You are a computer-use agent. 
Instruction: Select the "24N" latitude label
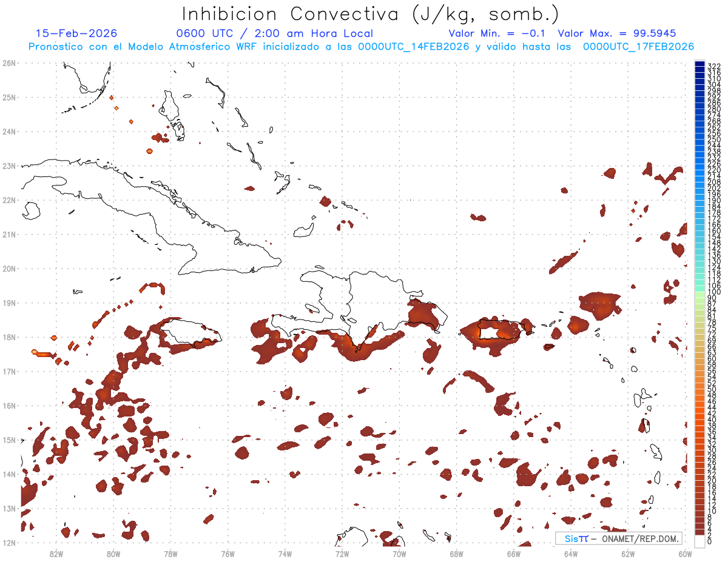pos(9,131)
